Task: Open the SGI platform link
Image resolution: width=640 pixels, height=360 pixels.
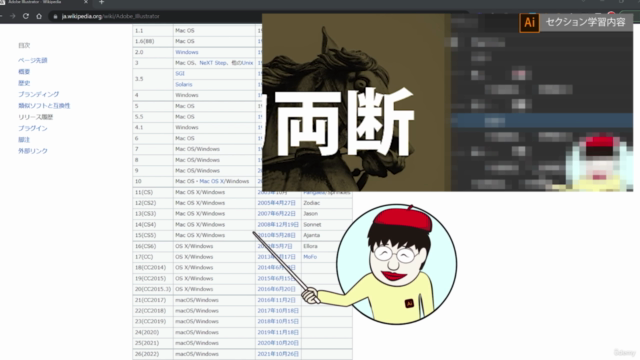Action: click(x=180, y=73)
